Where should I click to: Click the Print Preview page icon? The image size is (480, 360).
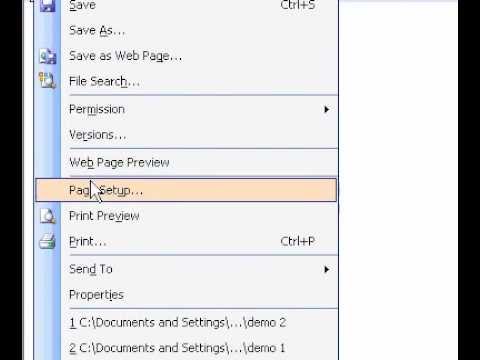[x=47, y=216]
